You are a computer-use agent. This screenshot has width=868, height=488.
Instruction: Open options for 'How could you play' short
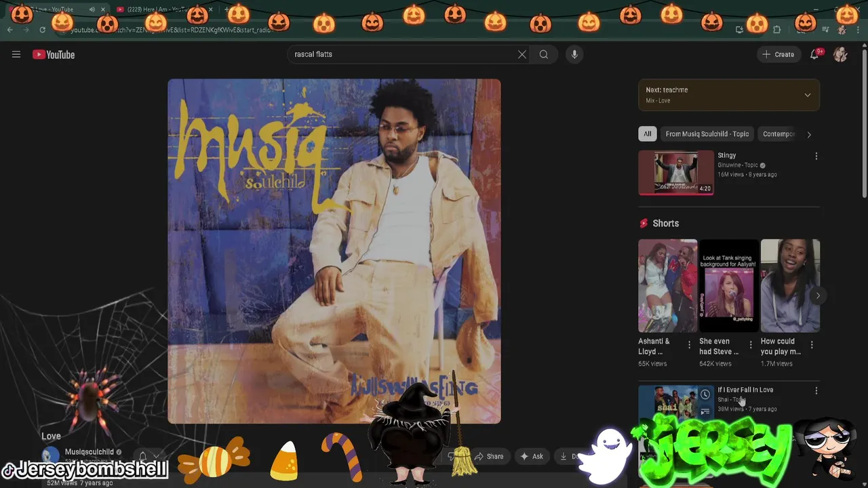[812, 345]
